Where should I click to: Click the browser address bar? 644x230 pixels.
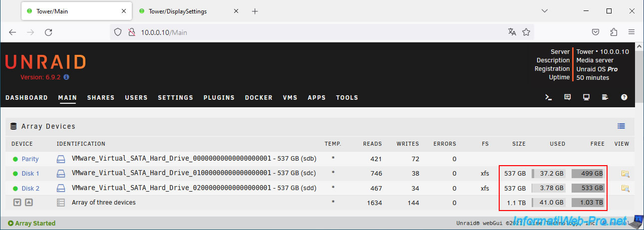point(320,32)
